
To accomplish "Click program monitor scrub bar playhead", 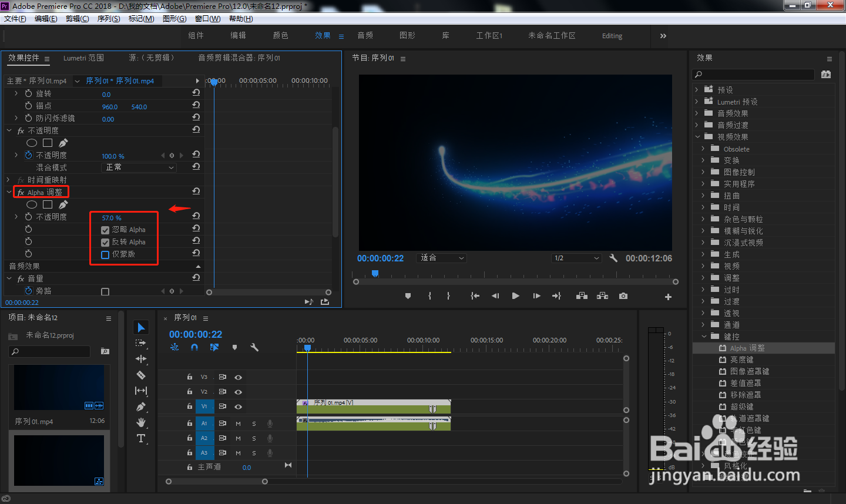I will click(x=375, y=274).
